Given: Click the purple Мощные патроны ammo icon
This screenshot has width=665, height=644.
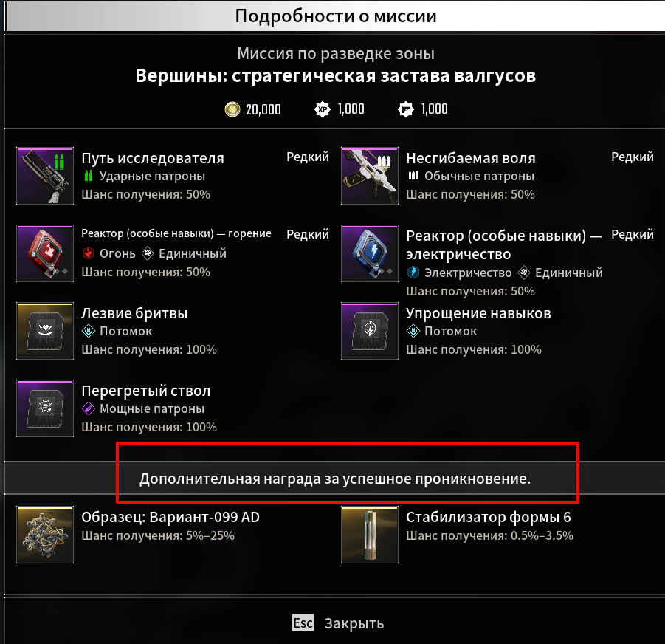Looking at the screenshot, I should click(89, 408).
